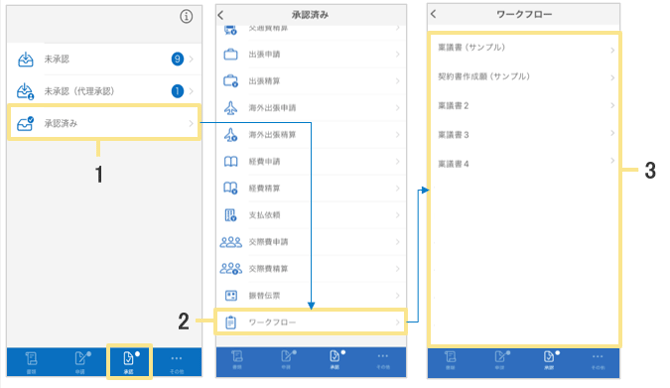This screenshot has height=388, width=670.
Task: Select 申請 tab on the 承認済み screen
Action: coord(288,360)
